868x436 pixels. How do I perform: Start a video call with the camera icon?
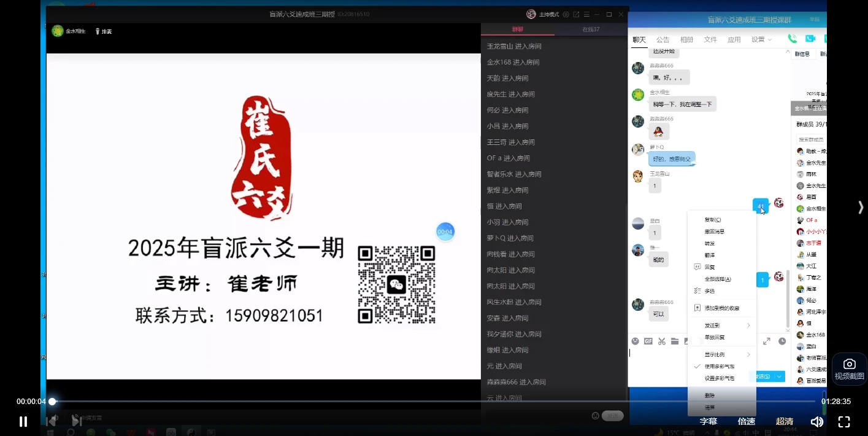point(811,38)
